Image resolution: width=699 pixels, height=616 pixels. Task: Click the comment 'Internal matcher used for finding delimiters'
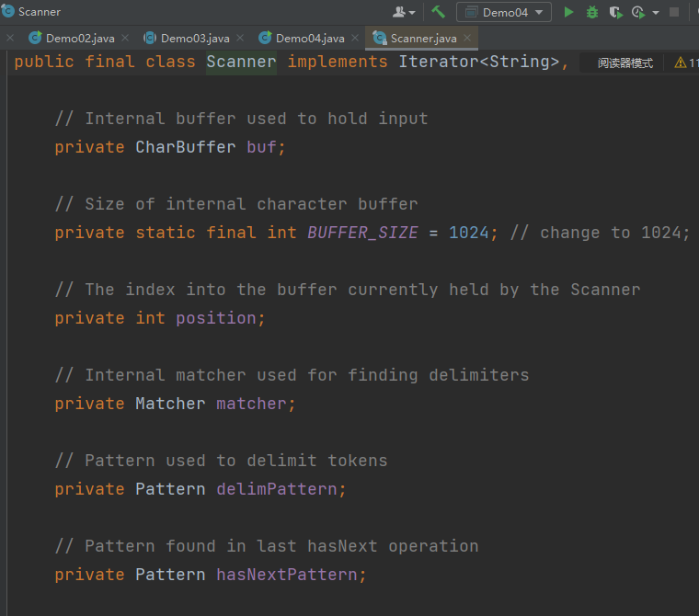point(292,375)
